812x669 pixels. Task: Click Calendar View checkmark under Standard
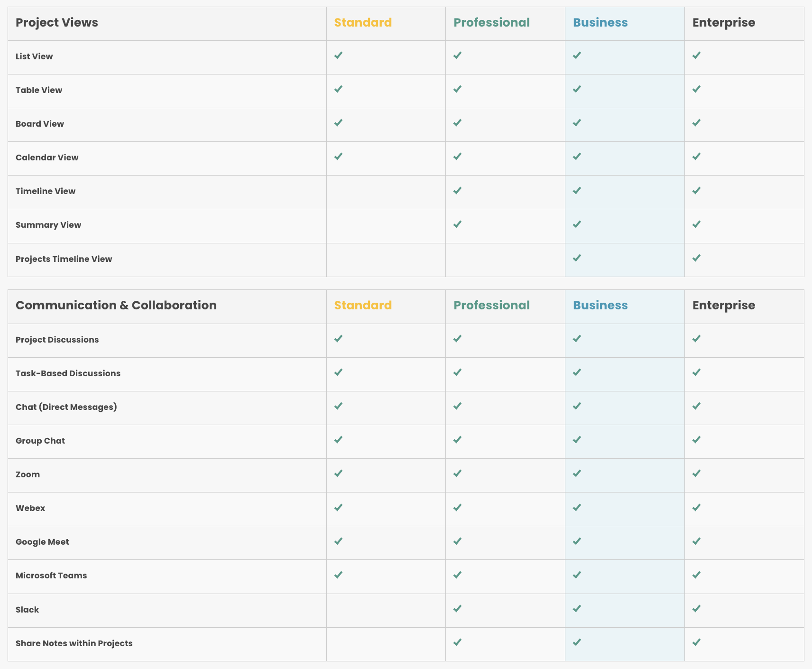click(338, 157)
